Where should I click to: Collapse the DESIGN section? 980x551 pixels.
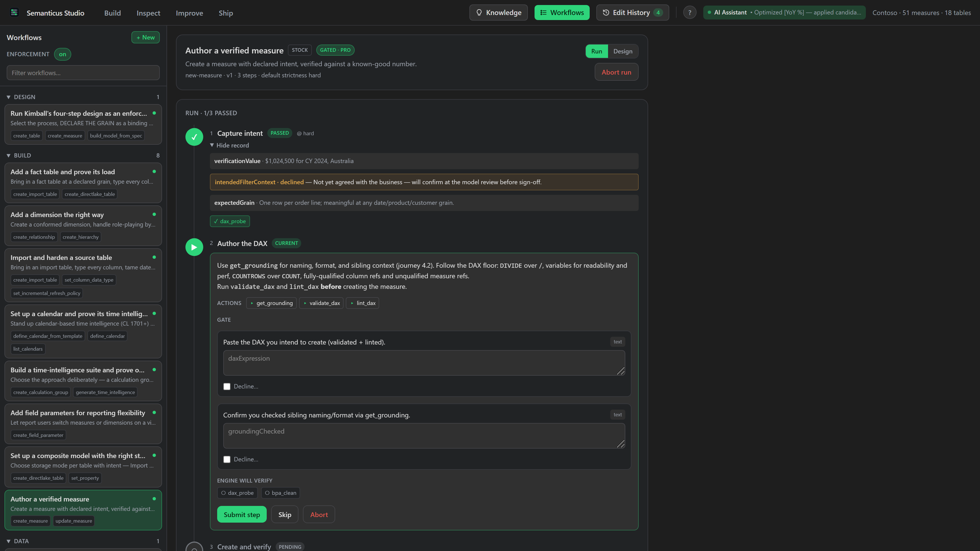click(x=8, y=97)
